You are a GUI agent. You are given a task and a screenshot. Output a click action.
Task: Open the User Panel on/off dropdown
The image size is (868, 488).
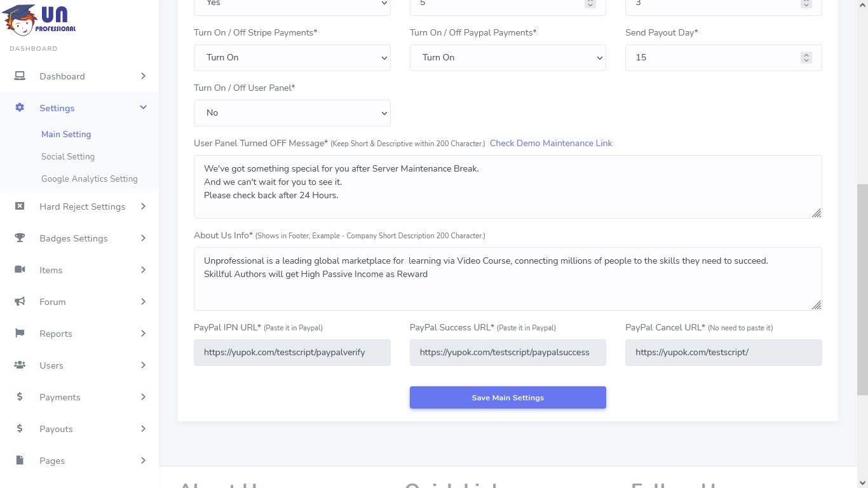(292, 113)
